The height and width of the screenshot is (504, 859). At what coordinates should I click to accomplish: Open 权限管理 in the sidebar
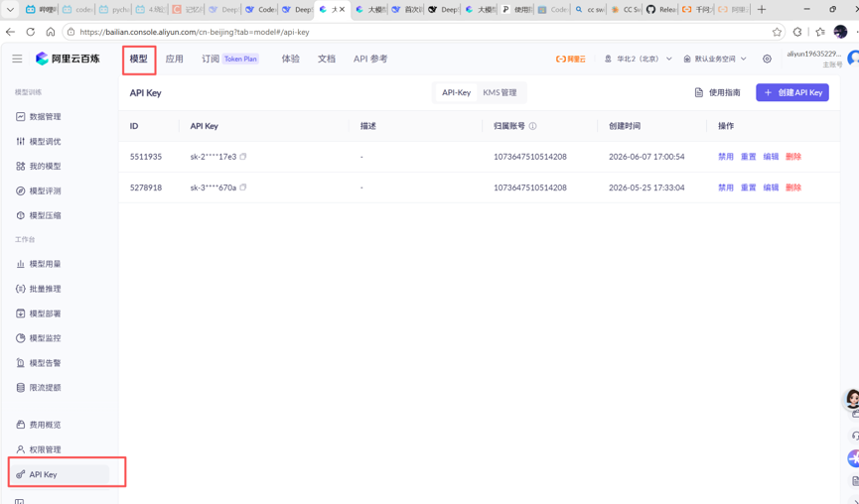click(45, 449)
